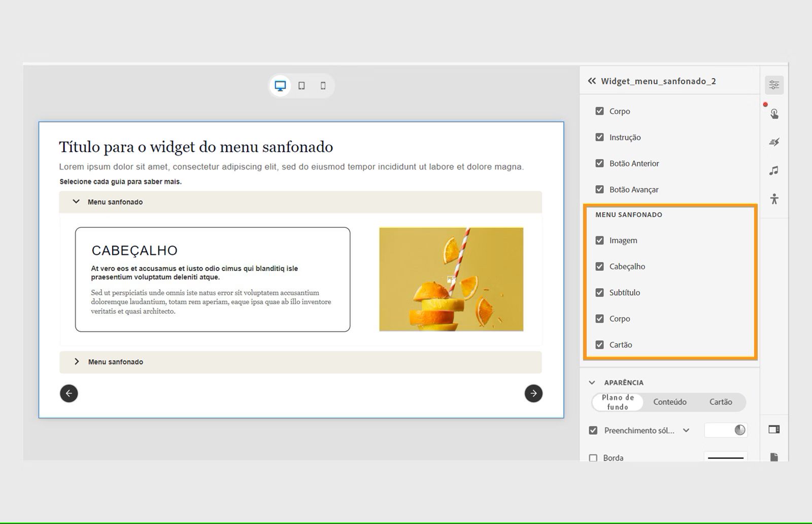812x524 pixels.
Task: Open the solid fill color picker
Action: pos(740,430)
